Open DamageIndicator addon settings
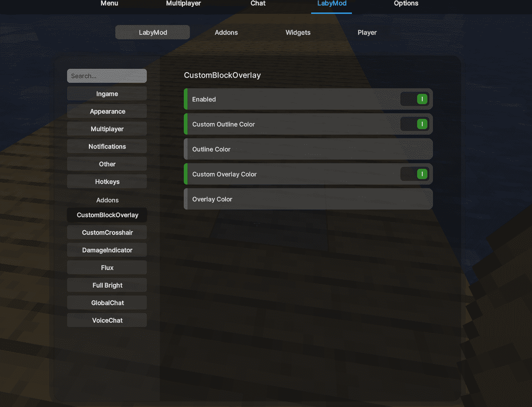The width and height of the screenshot is (532, 407). pos(107,250)
